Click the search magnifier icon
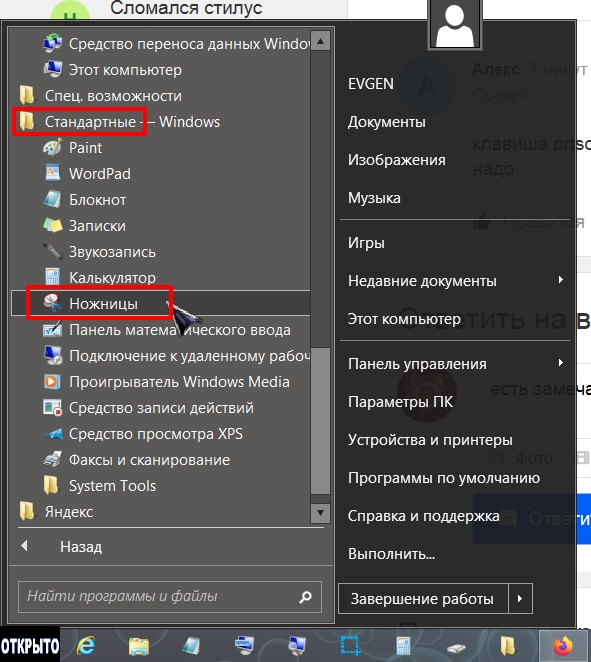Screen dimensions: 591x662 point(306,597)
